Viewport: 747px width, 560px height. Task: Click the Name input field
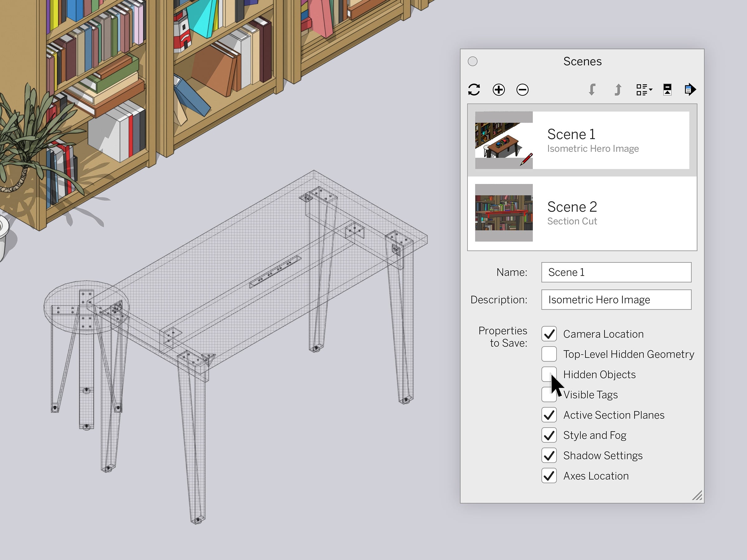click(616, 272)
